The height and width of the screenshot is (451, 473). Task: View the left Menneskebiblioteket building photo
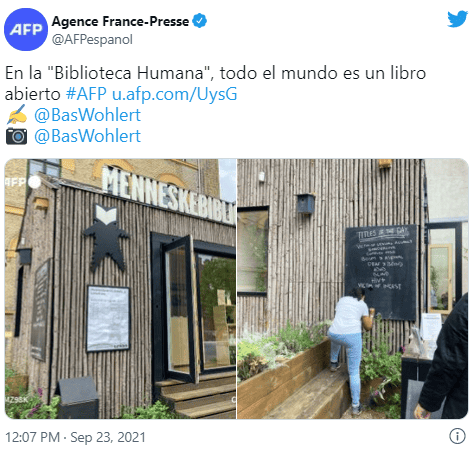[120, 289]
